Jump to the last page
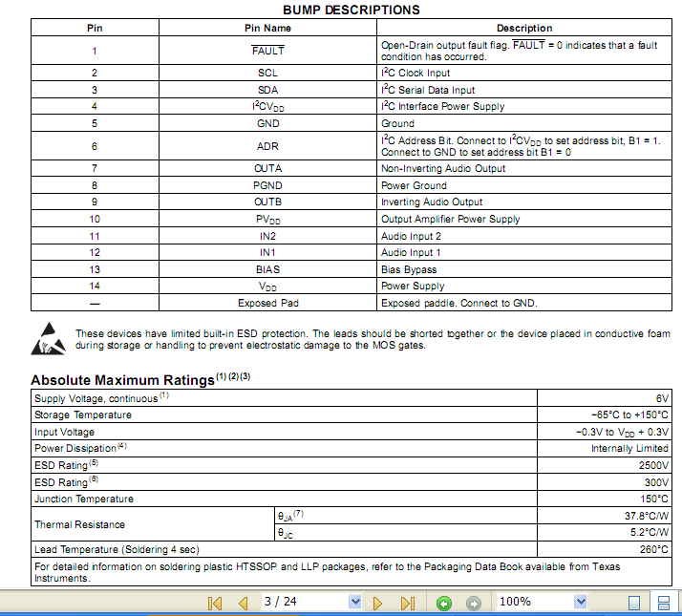 pyautogui.click(x=408, y=603)
